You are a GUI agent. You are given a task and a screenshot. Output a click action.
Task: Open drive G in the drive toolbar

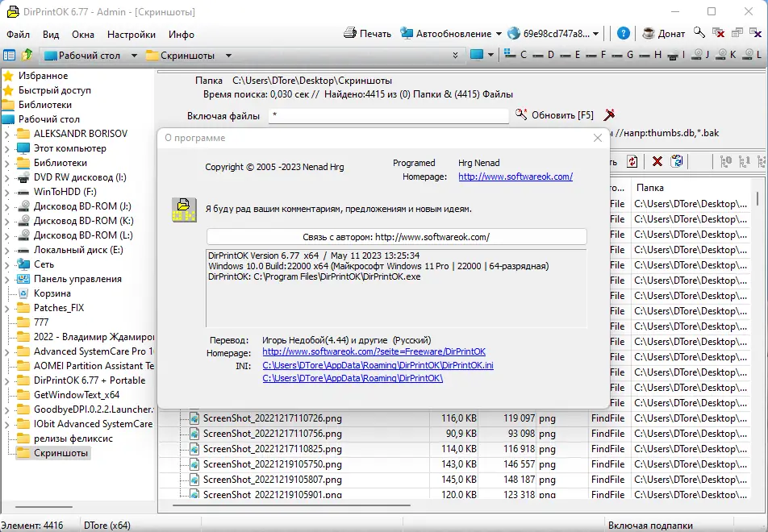pos(623,55)
